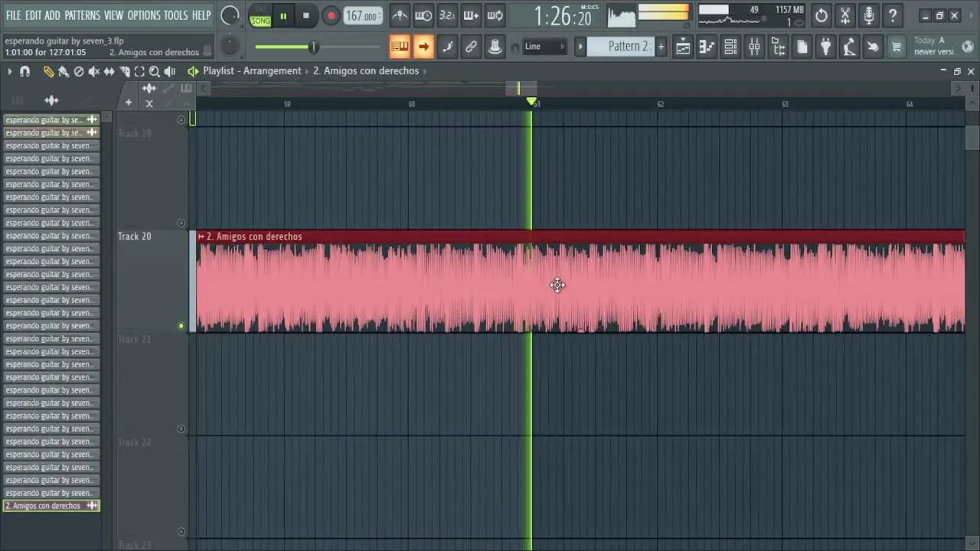Viewport: 980px width, 551px height.
Task: Open the Channel rack
Action: tap(730, 47)
